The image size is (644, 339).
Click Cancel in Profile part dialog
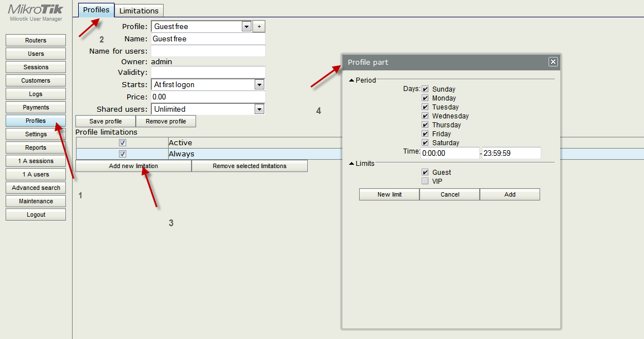(x=450, y=194)
